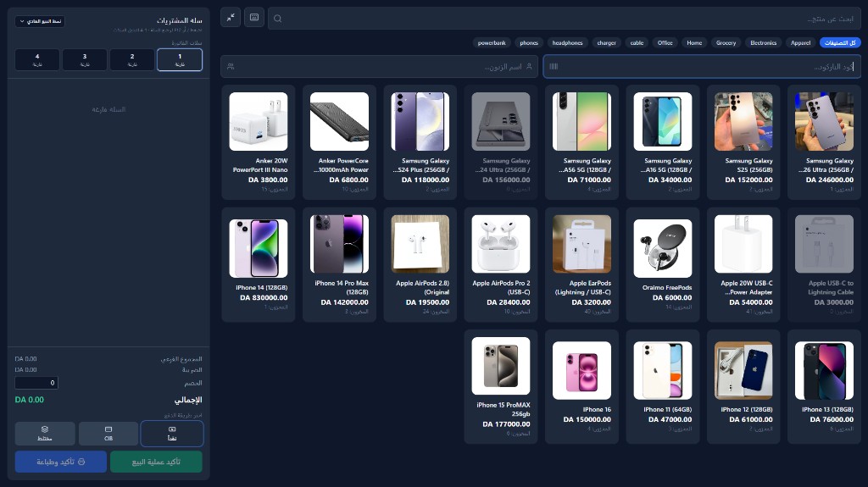The image size is (868, 487).
Task: Add iPhone 14 Pro Max (128GB)
Action: point(339,264)
